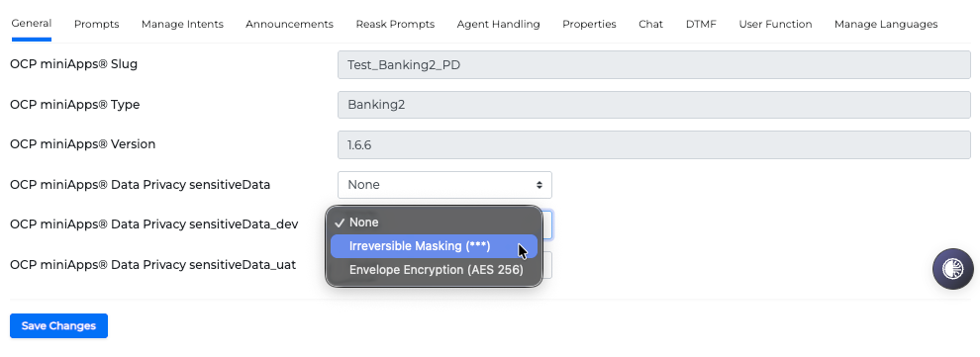Click the Save Changes button

pyautogui.click(x=58, y=325)
